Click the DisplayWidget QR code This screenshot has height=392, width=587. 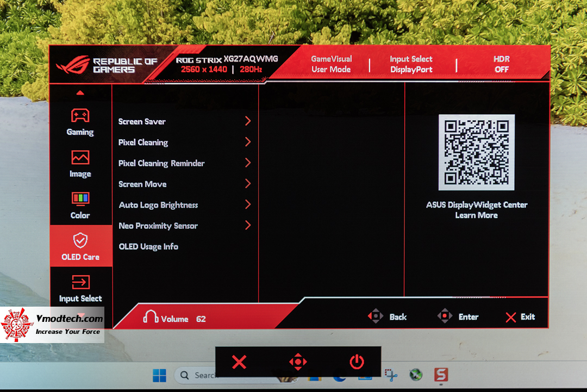[x=477, y=152]
